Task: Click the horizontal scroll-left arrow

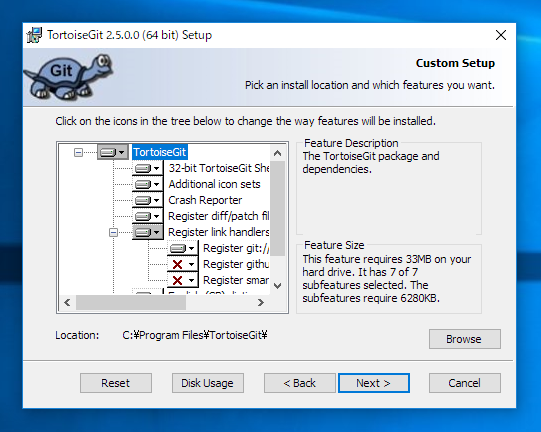Action: (x=67, y=303)
